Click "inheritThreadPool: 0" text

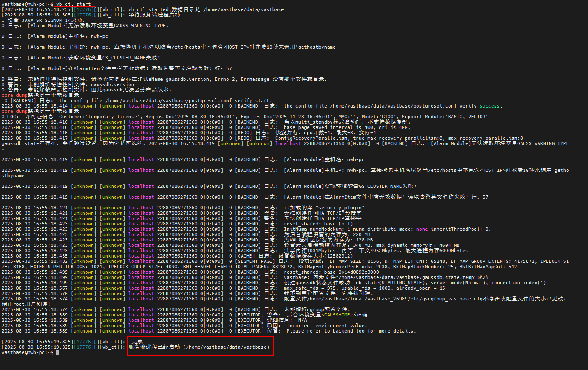click(460, 229)
